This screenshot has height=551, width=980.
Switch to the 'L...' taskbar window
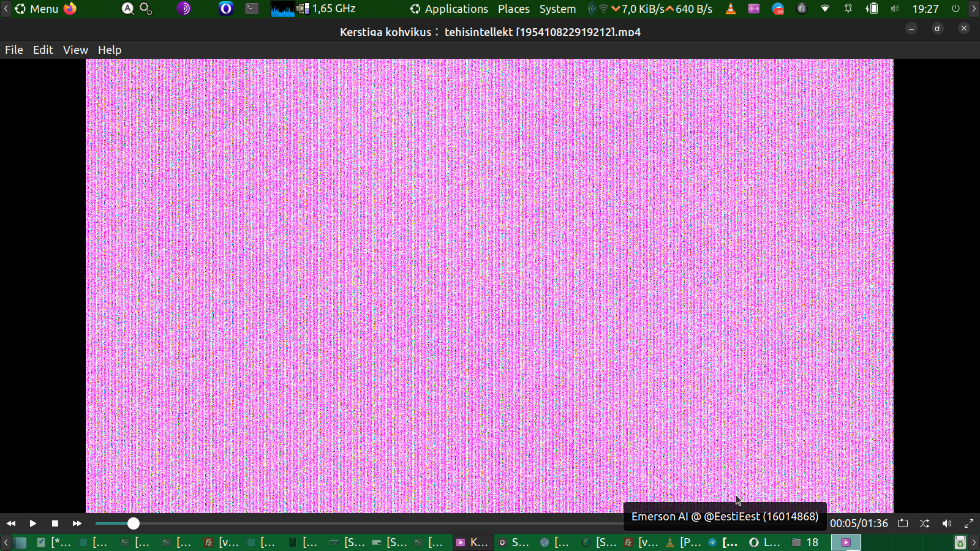click(765, 542)
